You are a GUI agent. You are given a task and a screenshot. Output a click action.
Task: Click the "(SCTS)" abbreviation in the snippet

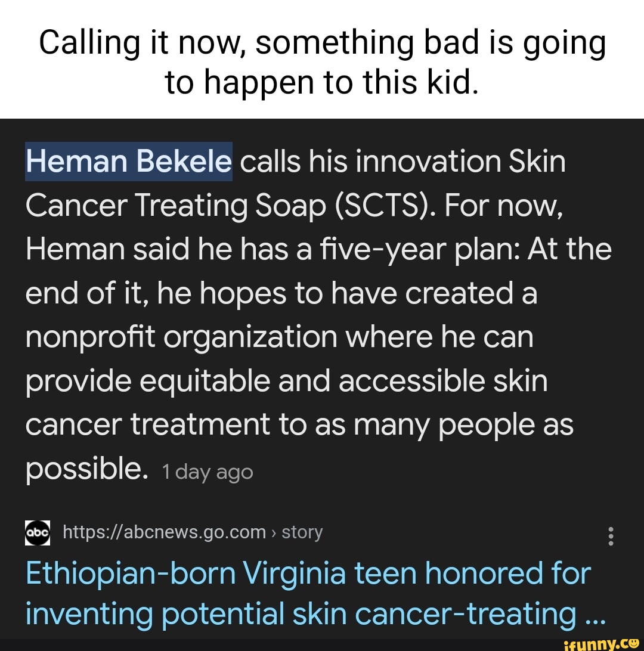372,206
